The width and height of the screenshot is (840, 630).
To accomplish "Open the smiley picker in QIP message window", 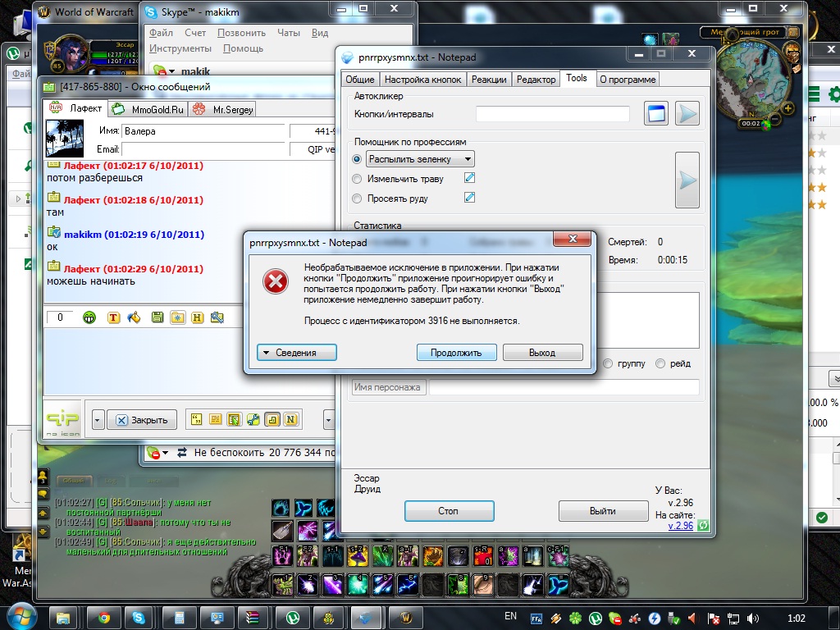I will pos(89,317).
